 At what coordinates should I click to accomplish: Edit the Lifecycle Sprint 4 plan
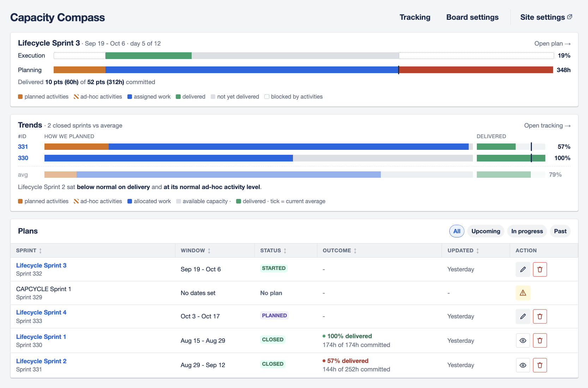(523, 316)
